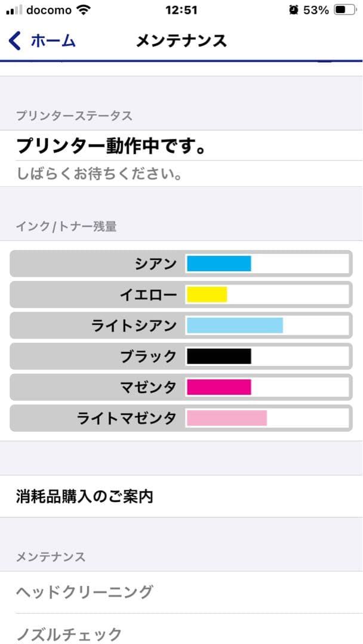Tap the light magenta ink level bar
This screenshot has width=363, height=644.
tap(227, 419)
